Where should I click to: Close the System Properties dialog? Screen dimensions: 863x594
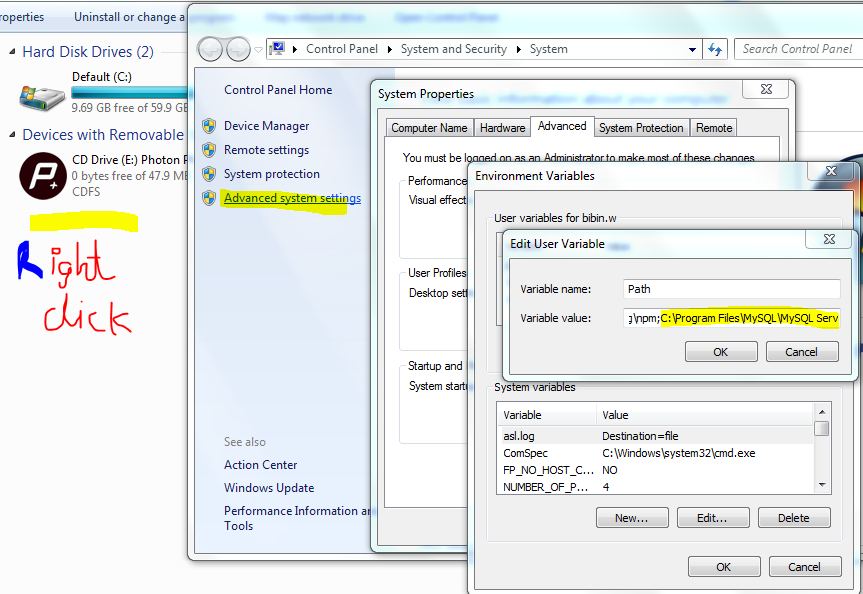[x=767, y=89]
